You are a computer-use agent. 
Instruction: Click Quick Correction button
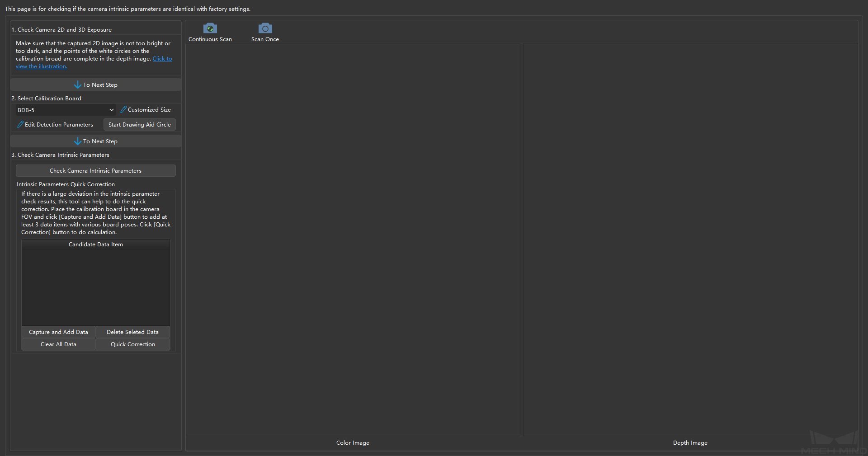click(133, 344)
